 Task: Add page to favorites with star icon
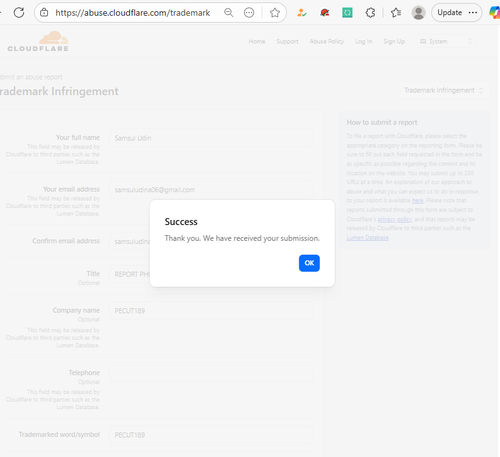[x=275, y=13]
